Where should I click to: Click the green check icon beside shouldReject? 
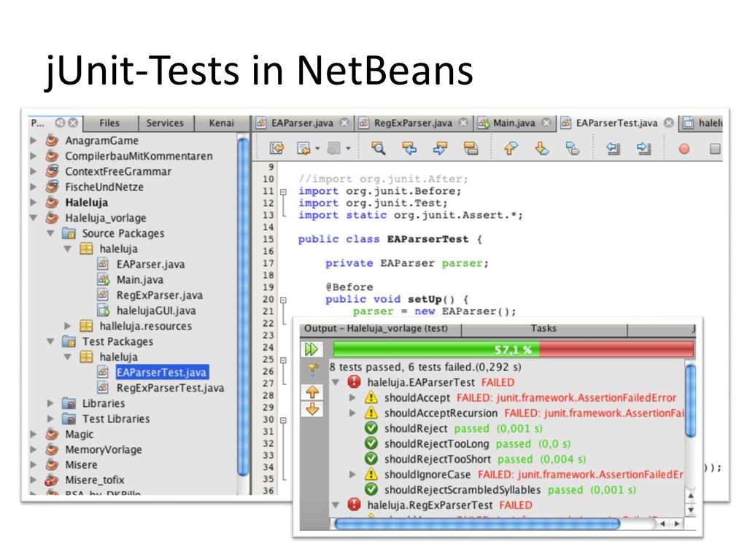click(371, 428)
